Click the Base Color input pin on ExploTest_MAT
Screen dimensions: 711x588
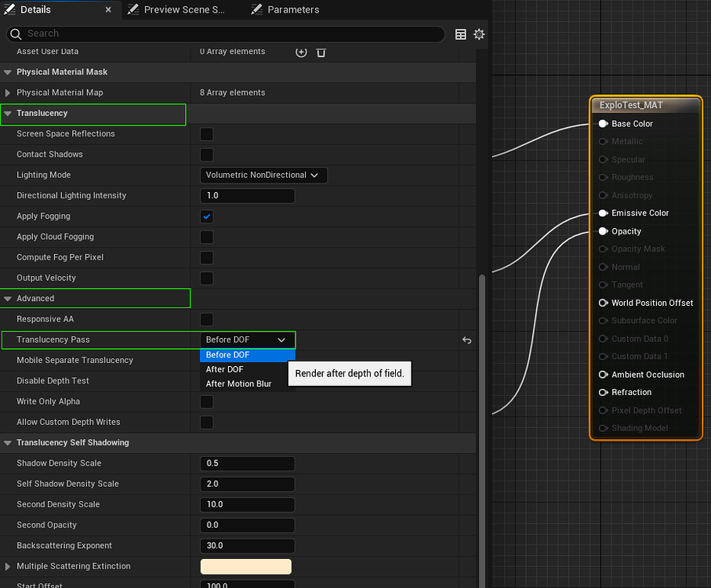coord(603,123)
